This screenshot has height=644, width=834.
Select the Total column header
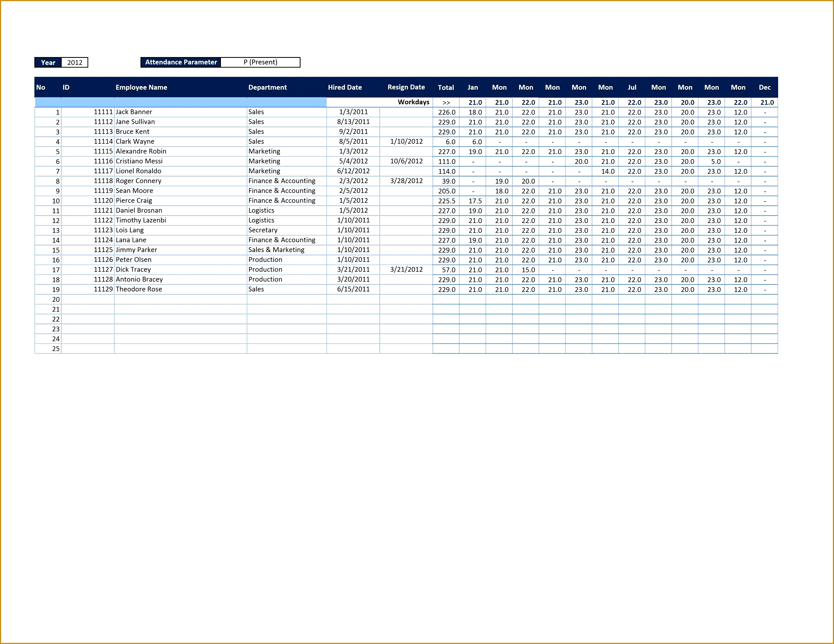pyautogui.click(x=446, y=87)
